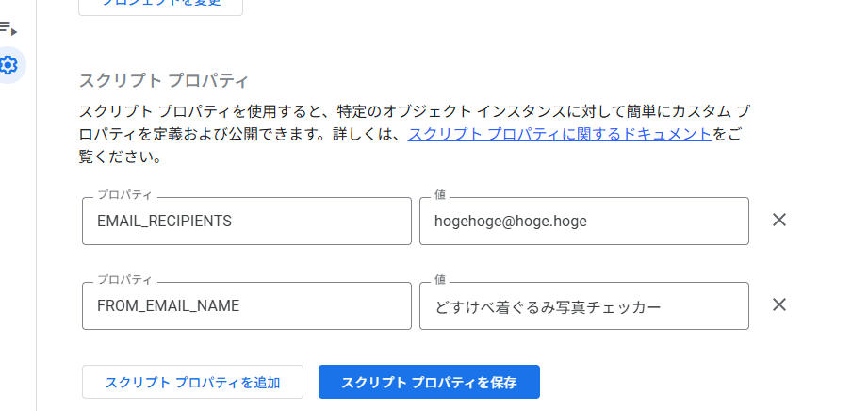868x411 pixels.
Task: Click the 値 label above hogehoge@hoge.hoge
Action: [x=440, y=196]
